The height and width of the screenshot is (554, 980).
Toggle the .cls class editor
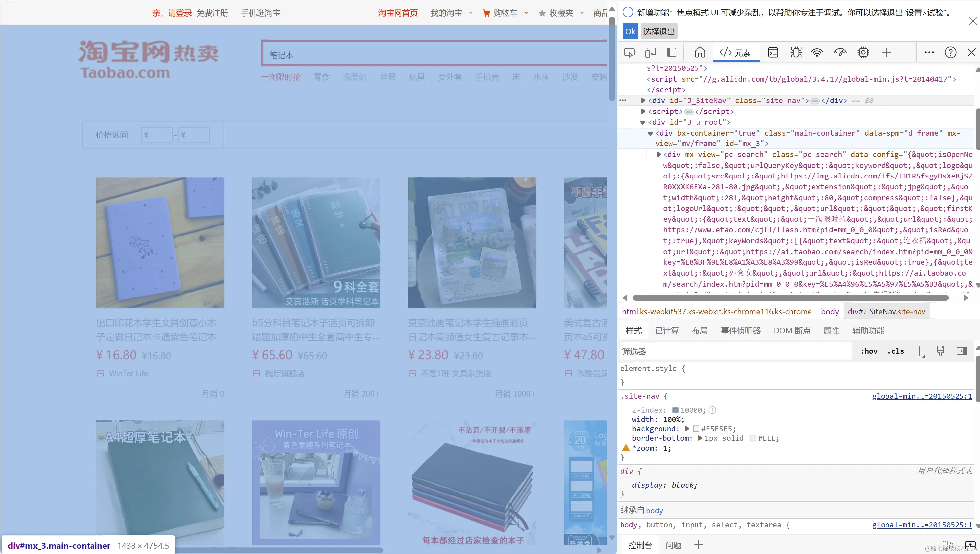coord(895,351)
